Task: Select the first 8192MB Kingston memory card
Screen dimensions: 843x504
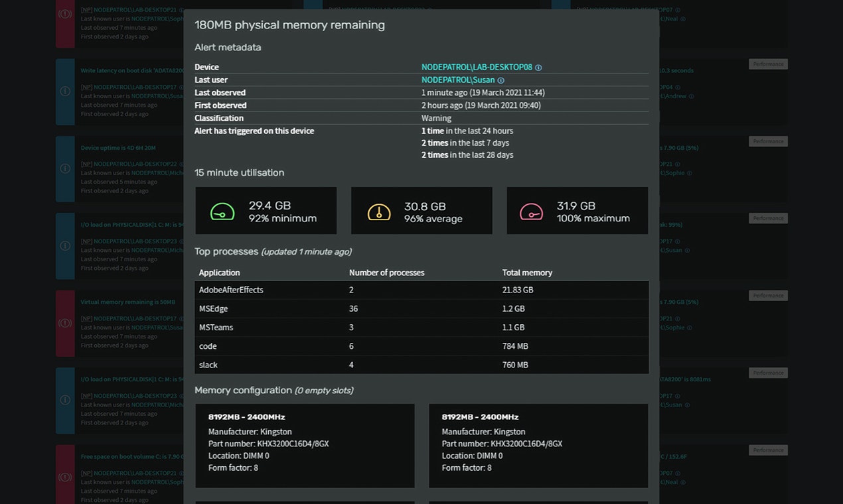Action: click(x=305, y=445)
